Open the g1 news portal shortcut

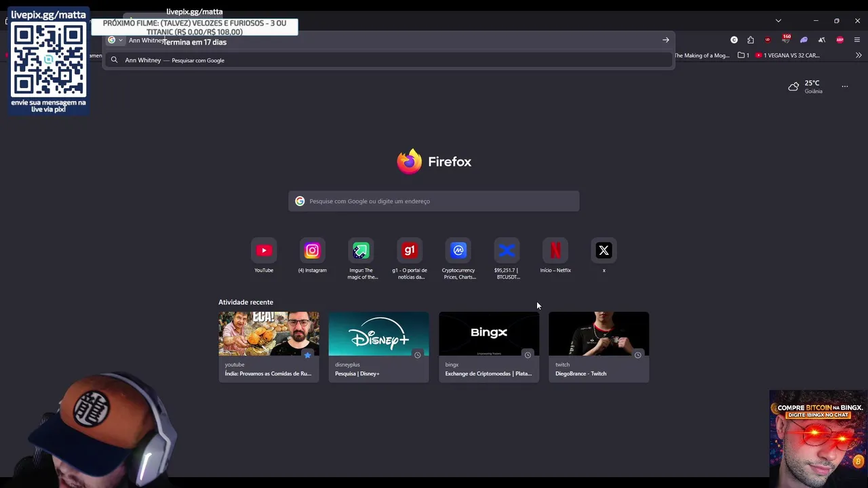410,251
